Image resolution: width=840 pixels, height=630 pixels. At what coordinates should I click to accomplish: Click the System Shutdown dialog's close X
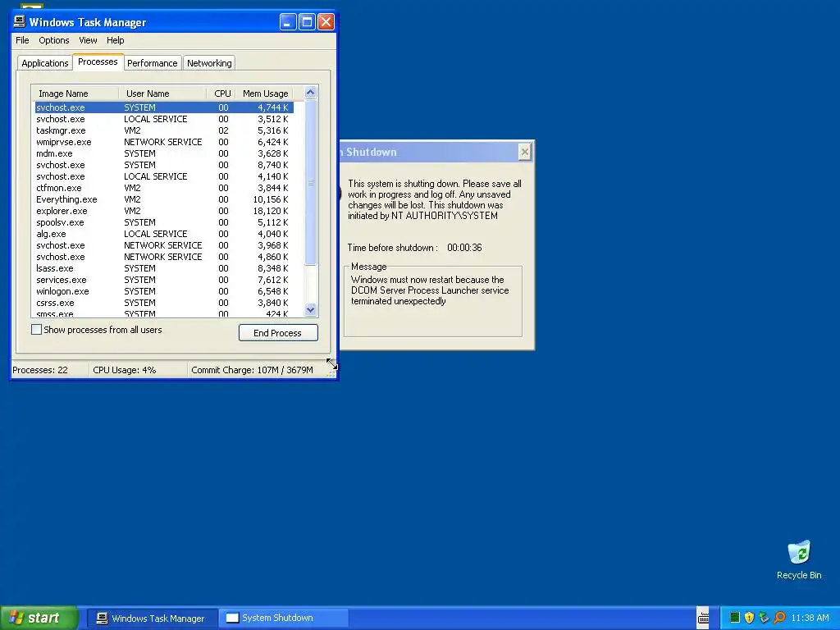(x=525, y=152)
